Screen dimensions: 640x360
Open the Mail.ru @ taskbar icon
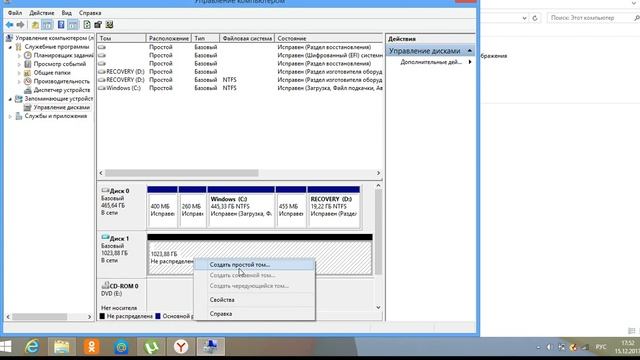121,347
